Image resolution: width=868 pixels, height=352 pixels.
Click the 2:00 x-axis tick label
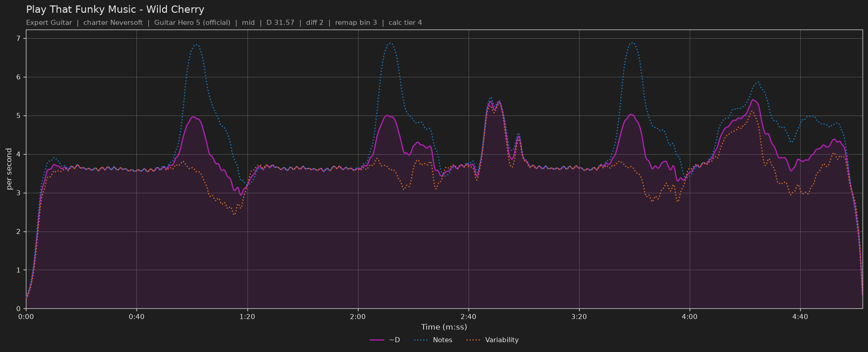tap(358, 317)
